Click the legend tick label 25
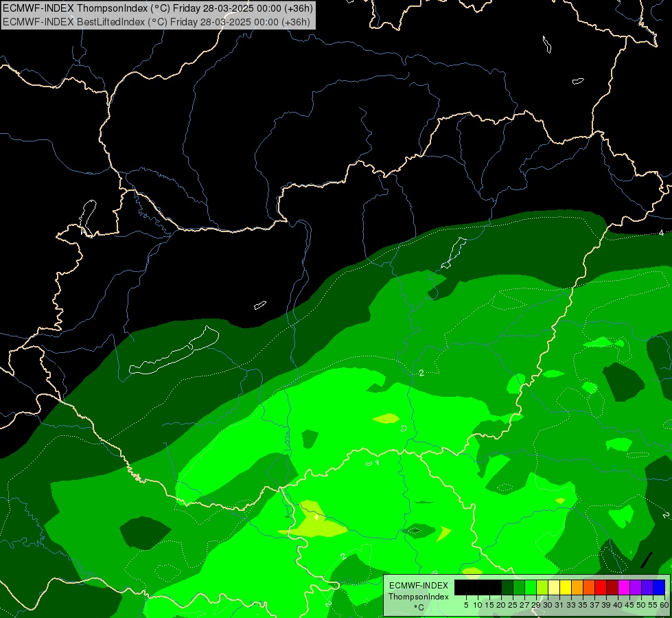The height and width of the screenshot is (618, 672). [x=513, y=605]
